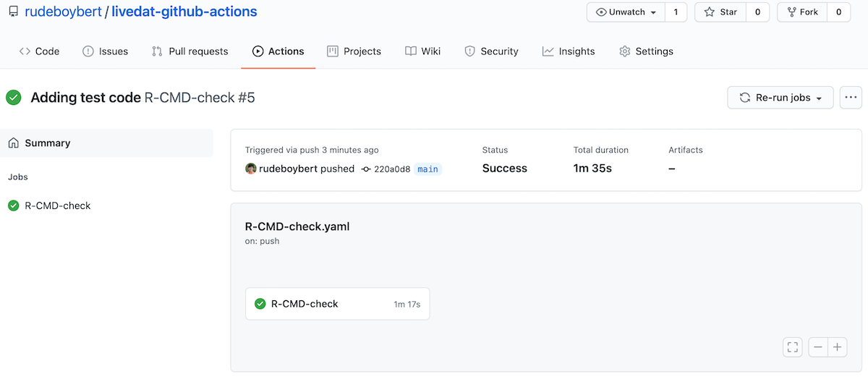The height and width of the screenshot is (377, 868).
Task: Toggle fullscreen workflow graph view
Action: pos(793,347)
